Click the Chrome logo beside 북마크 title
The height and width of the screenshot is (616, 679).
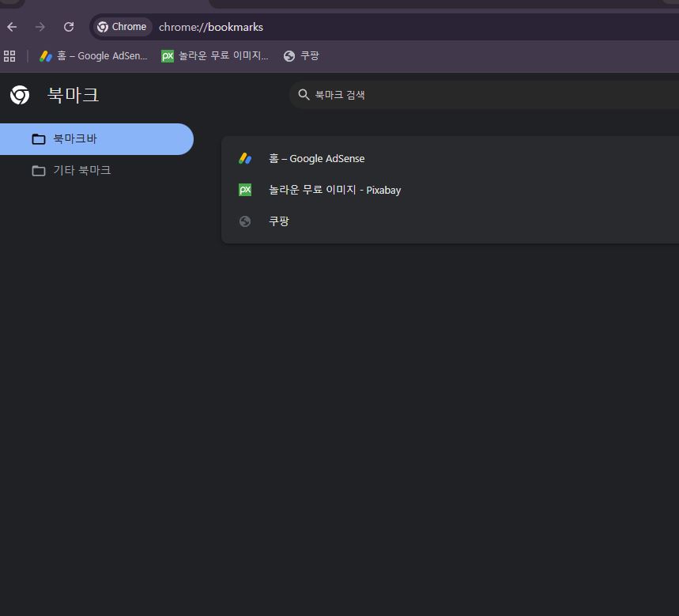20,95
